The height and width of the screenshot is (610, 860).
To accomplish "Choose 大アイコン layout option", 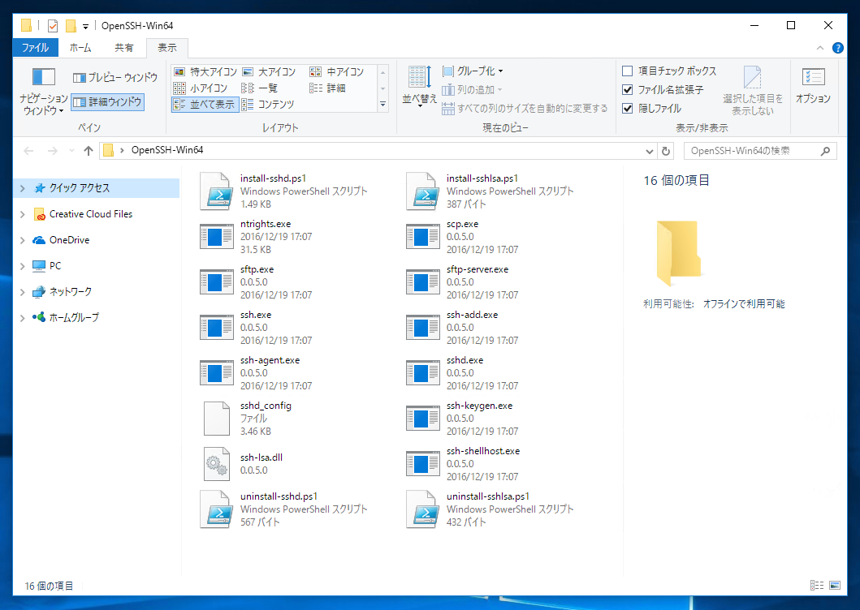I will click(x=269, y=72).
